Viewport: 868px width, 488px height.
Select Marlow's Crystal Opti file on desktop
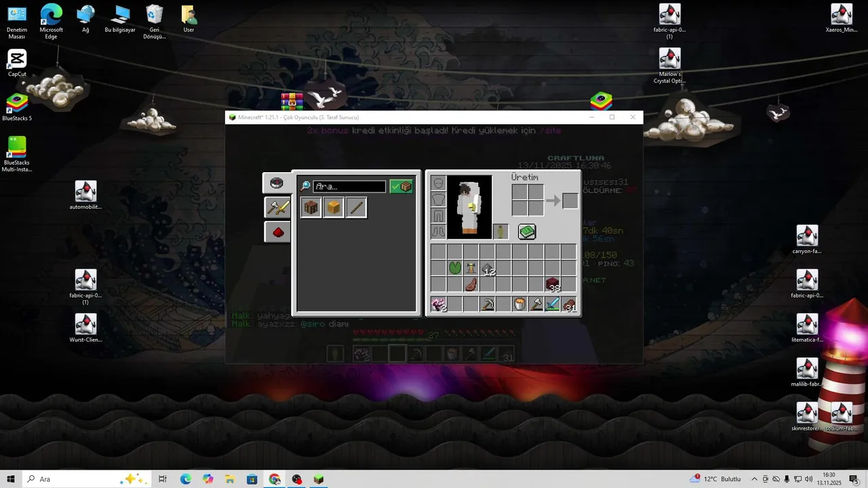point(670,66)
